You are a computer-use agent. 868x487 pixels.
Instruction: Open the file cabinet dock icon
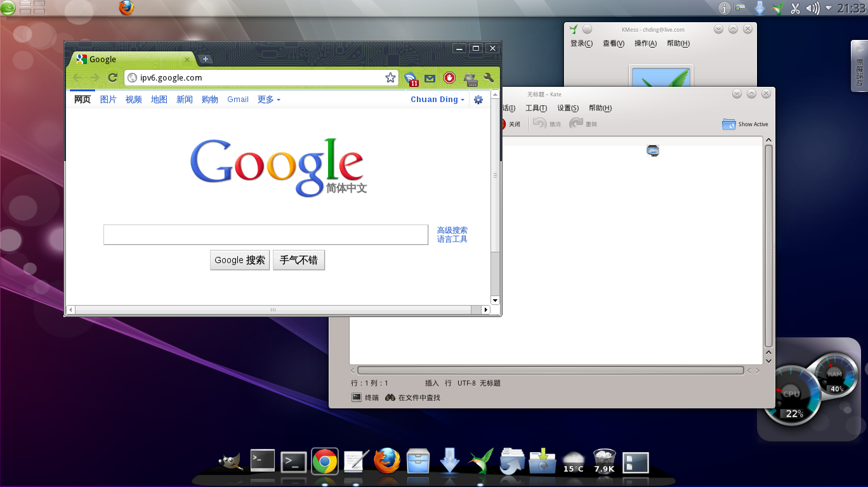(x=418, y=461)
